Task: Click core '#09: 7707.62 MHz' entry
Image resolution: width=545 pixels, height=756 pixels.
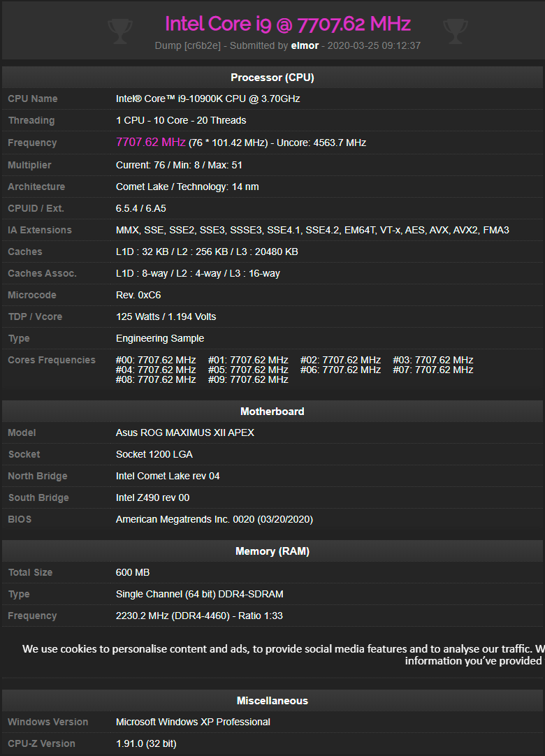Action: coord(248,380)
